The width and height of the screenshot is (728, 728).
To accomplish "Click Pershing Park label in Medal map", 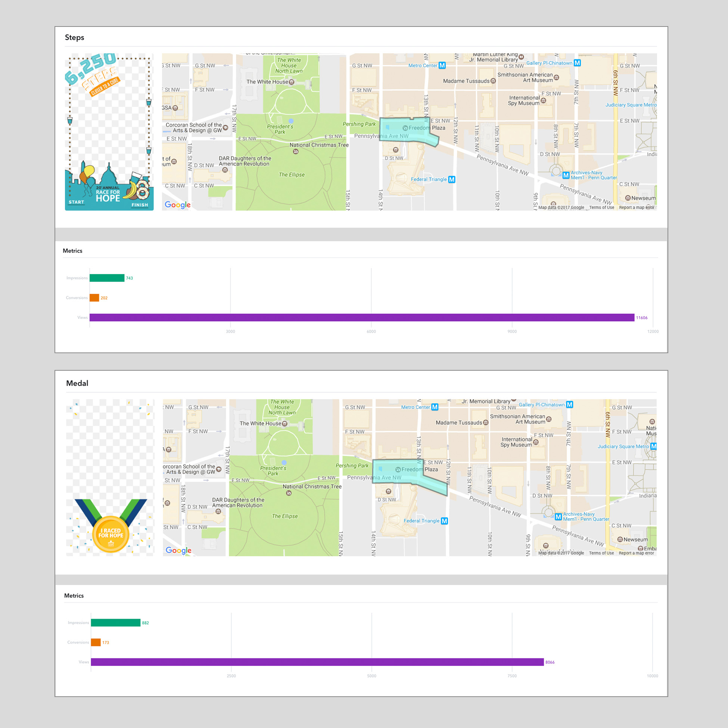I will coord(352,466).
